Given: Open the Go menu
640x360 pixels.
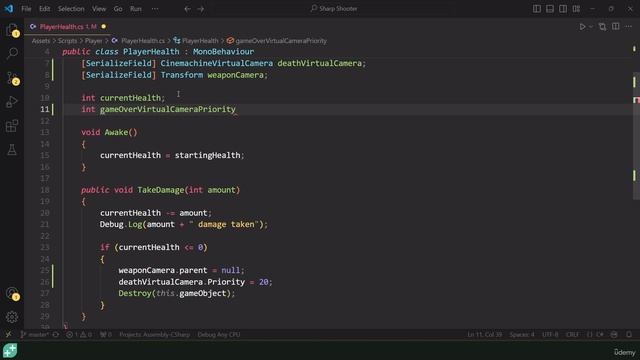Looking at the screenshot, I should pyautogui.click(x=118, y=9).
